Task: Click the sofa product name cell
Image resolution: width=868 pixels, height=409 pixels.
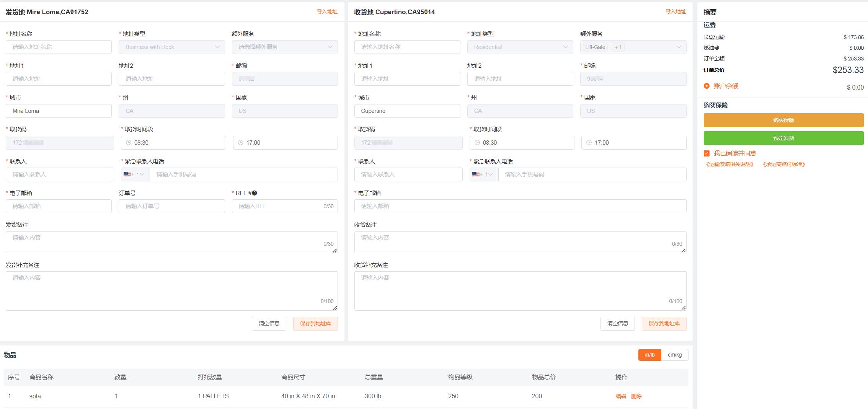Action: coord(35,396)
